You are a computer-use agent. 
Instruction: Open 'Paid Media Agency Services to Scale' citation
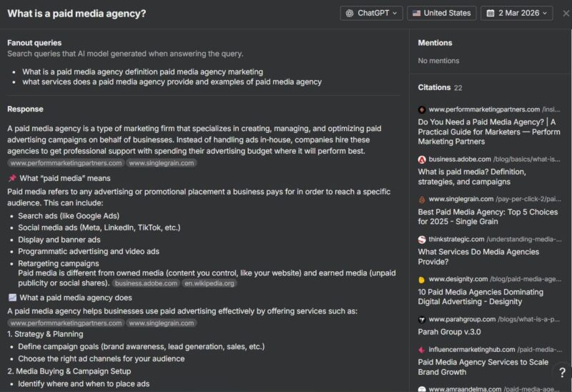coord(483,367)
